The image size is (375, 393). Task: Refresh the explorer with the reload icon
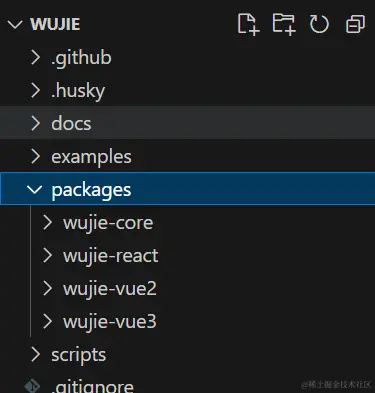point(319,24)
